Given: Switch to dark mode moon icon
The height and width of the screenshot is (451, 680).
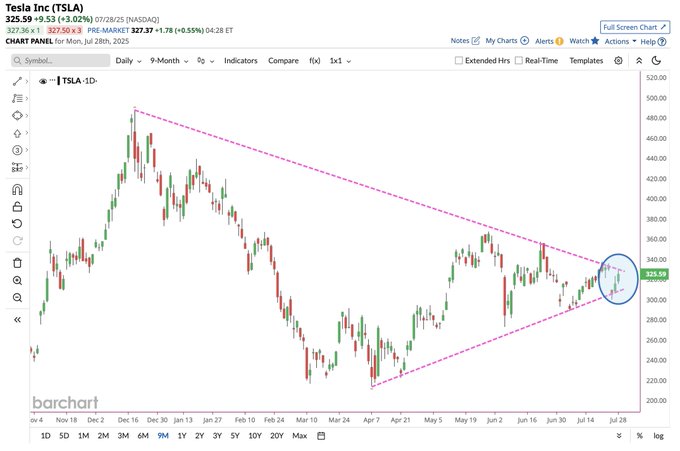Looking at the screenshot, I should click(657, 61).
